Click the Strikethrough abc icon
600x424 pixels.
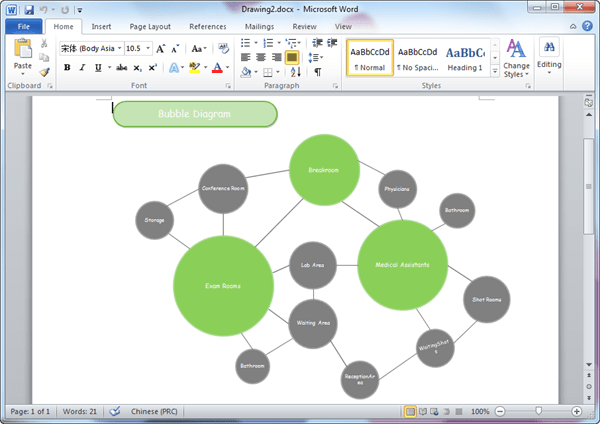coord(121,68)
